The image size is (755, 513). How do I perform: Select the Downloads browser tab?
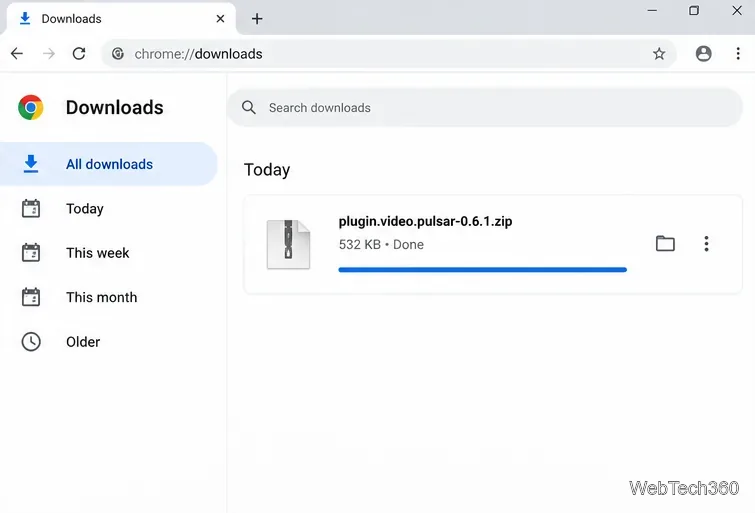point(120,19)
